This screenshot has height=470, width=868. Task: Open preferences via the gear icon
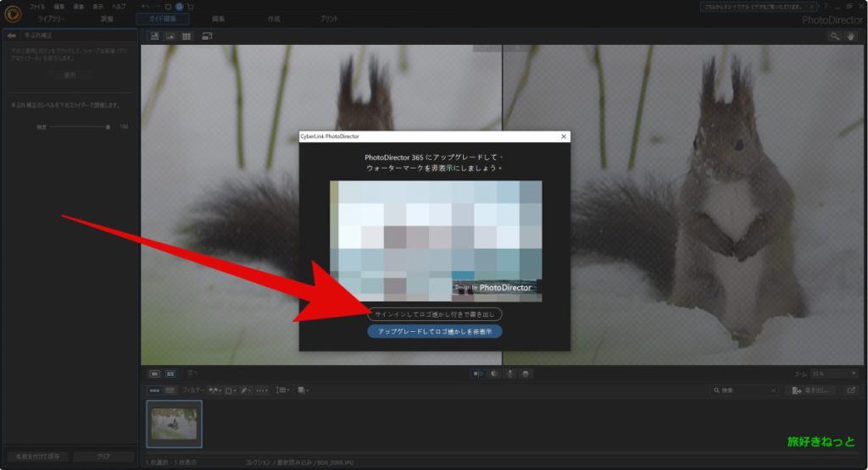168,7
